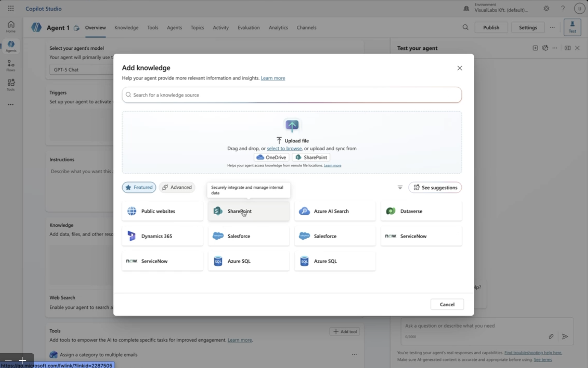Image resolution: width=588 pixels, height=368 pixels.
Task: Choose ServiceNow card below Dynamics 365
Action: (x=162, y=261)
